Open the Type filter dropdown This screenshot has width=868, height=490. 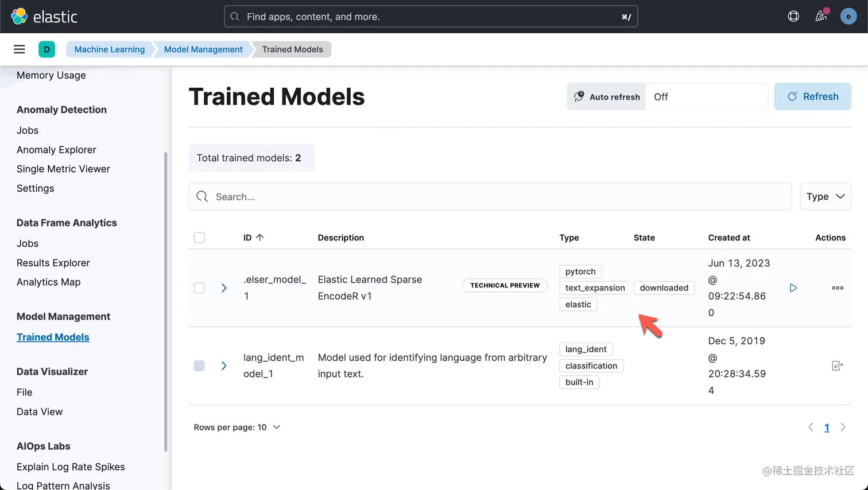(x=826, y=197)
